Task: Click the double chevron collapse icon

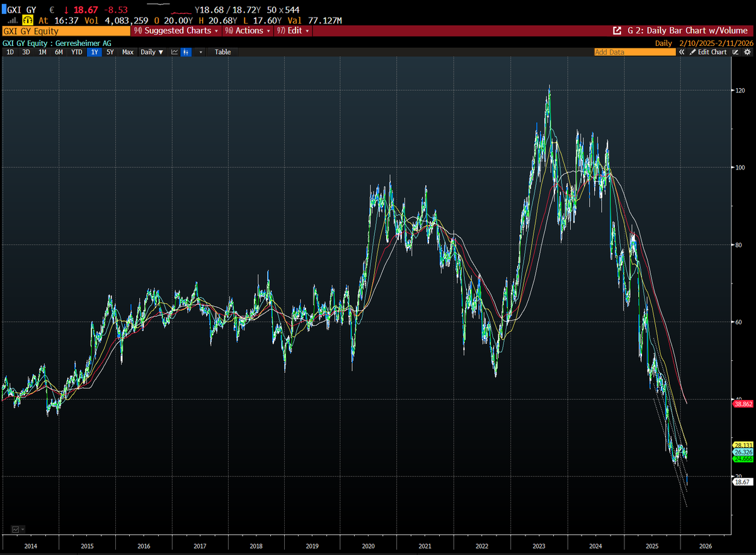Action: (x=683, y=52)
